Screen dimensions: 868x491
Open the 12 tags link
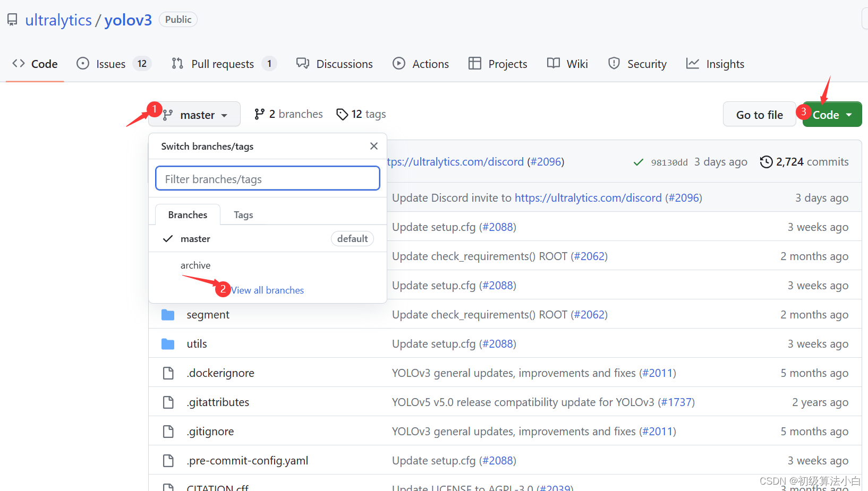[x=361, y=114]
